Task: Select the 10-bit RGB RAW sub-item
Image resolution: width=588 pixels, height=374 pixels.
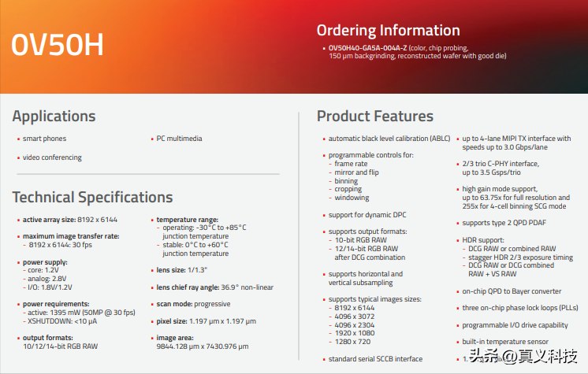Action: point(361,240)
